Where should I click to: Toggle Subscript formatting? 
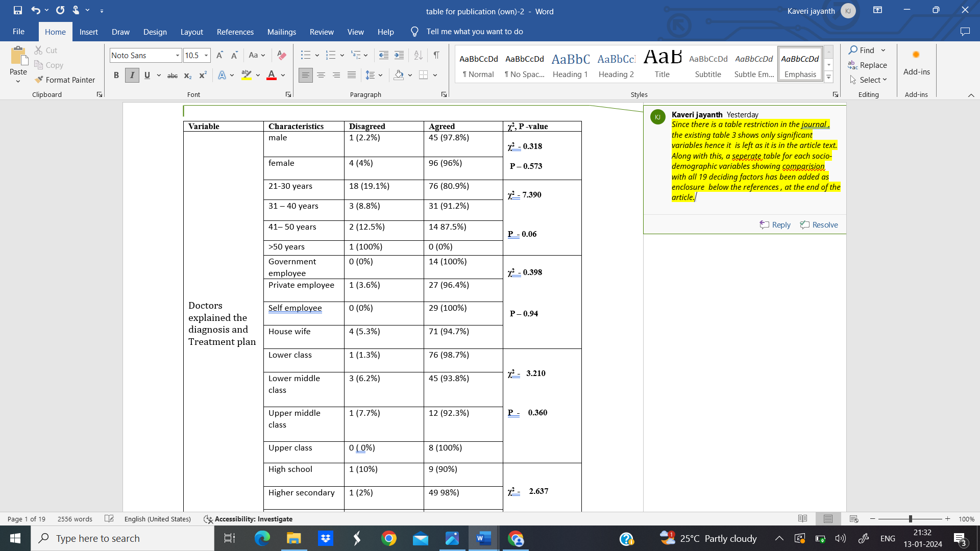coord(187,76)
